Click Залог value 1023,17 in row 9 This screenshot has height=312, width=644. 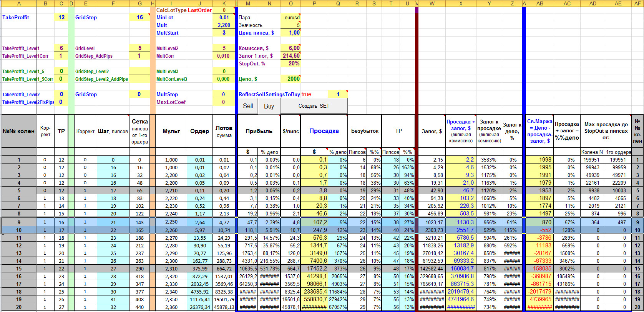pyautogui.click(x=432, y=222)
